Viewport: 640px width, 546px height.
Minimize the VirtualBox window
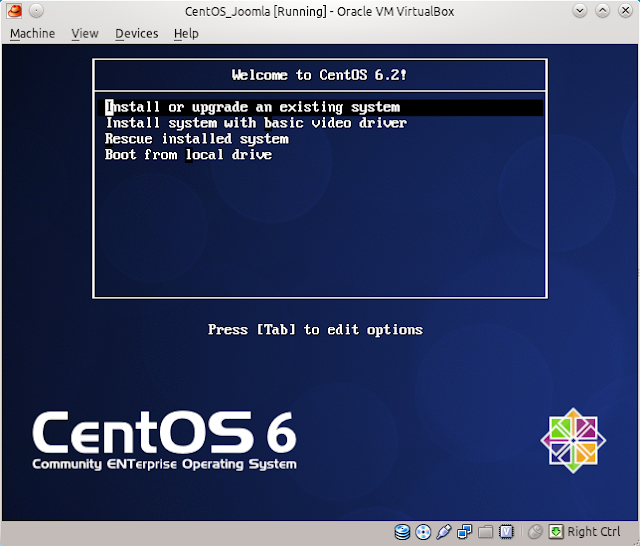(x=580, y=11)
